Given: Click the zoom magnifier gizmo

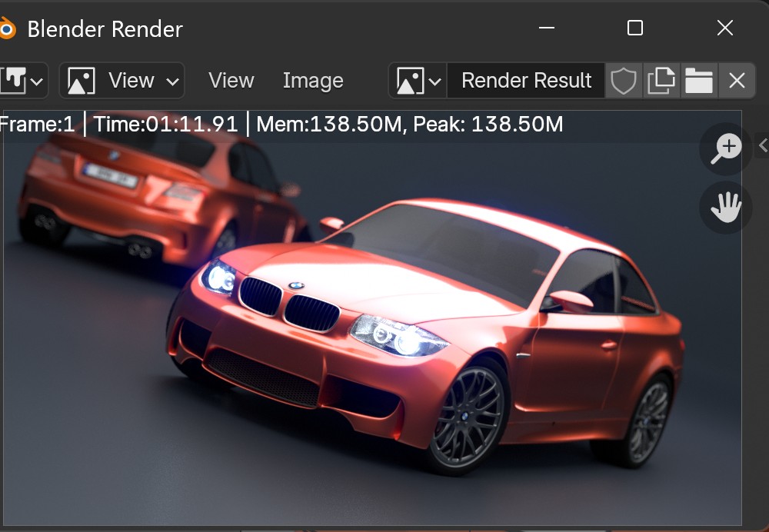Looking at the screenshot, I should point(725,149).
